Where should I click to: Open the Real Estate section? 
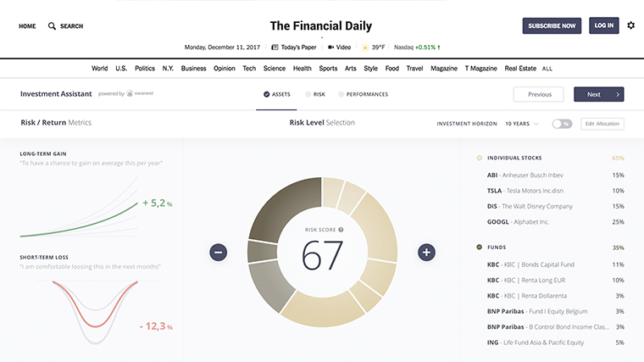pyautogui.click(x=520, y=68)
